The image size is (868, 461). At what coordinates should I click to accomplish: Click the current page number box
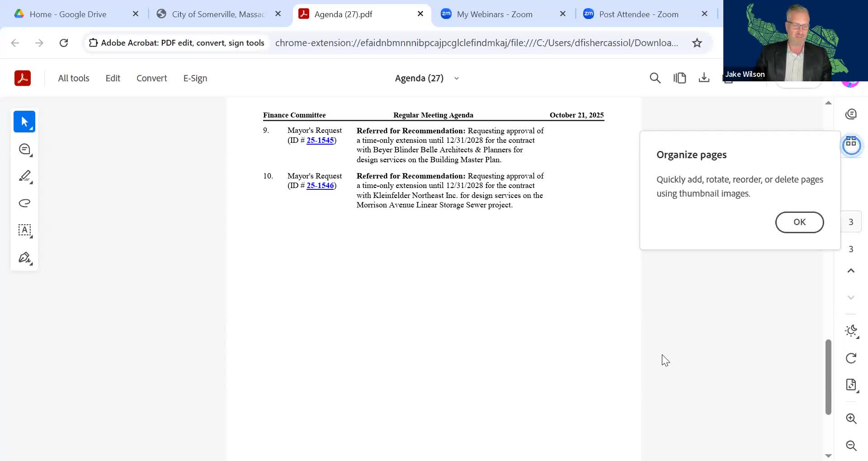851,222
